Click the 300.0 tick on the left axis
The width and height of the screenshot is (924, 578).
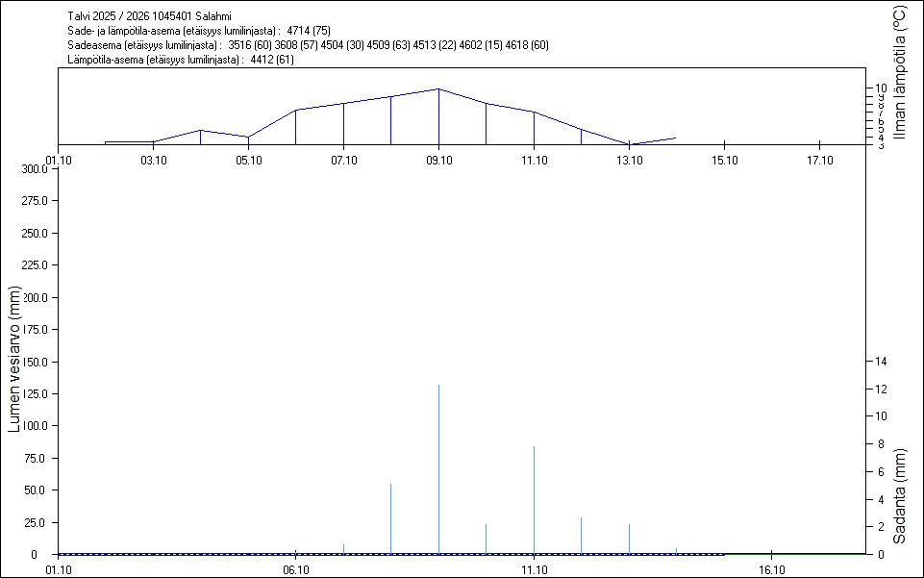35,169
